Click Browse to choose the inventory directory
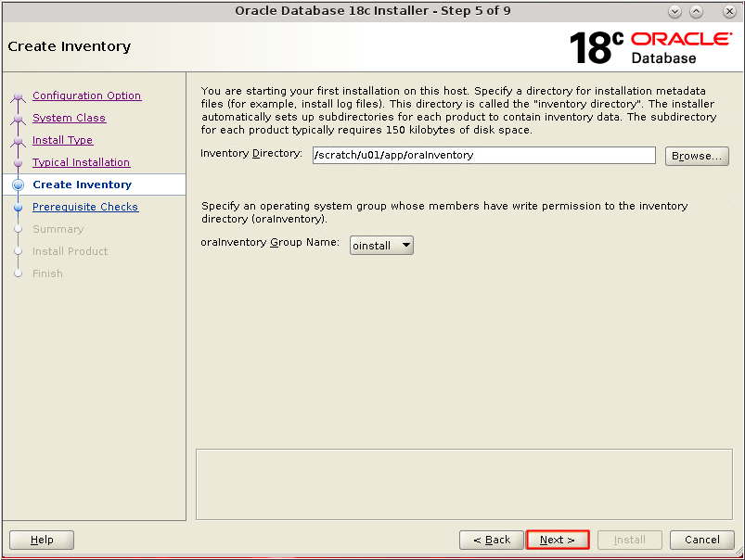 (697, 156)
